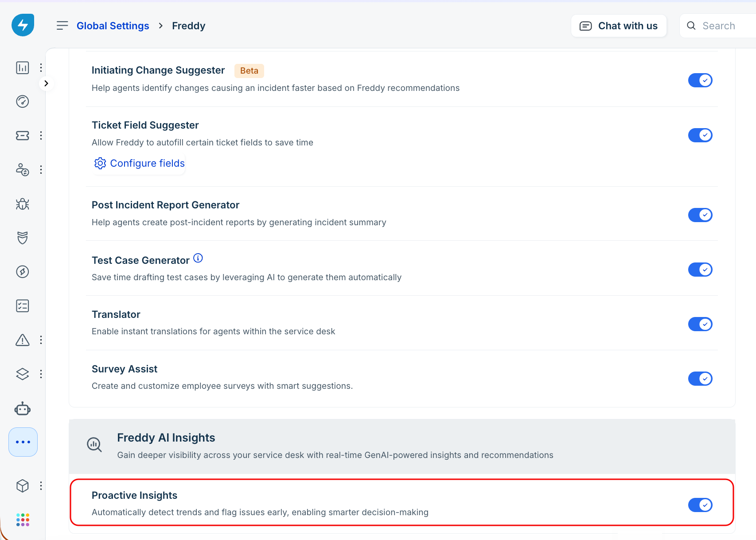Open the kebab menu beside the warning triangle
Image resolution: width=756 pixels, height=540 pixels.
[41, 340]
